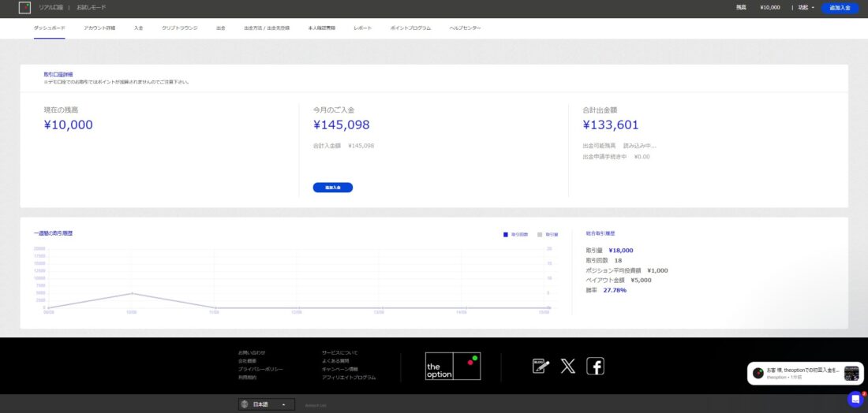Open the 出金方法 / 出金先登録 tab

tap(267, 28)
